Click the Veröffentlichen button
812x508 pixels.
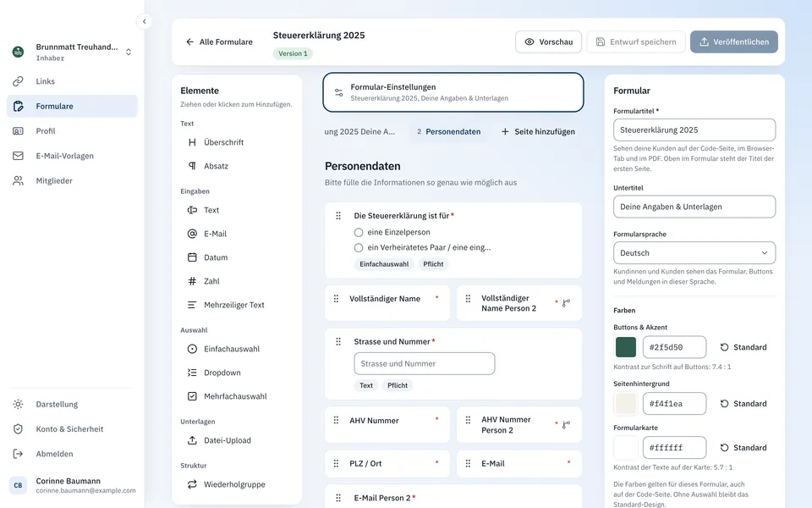coord(734,42)
